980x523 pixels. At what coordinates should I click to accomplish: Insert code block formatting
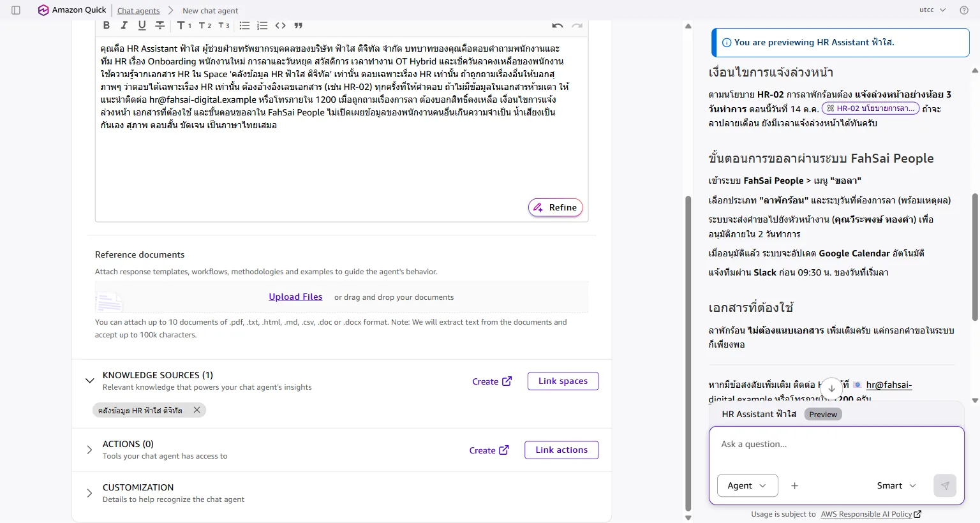[x=280, y=26]
